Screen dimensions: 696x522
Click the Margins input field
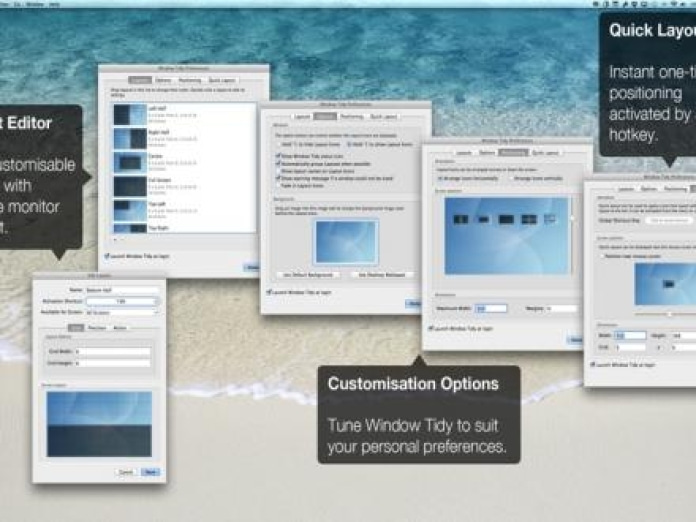[x=562, y=308]
